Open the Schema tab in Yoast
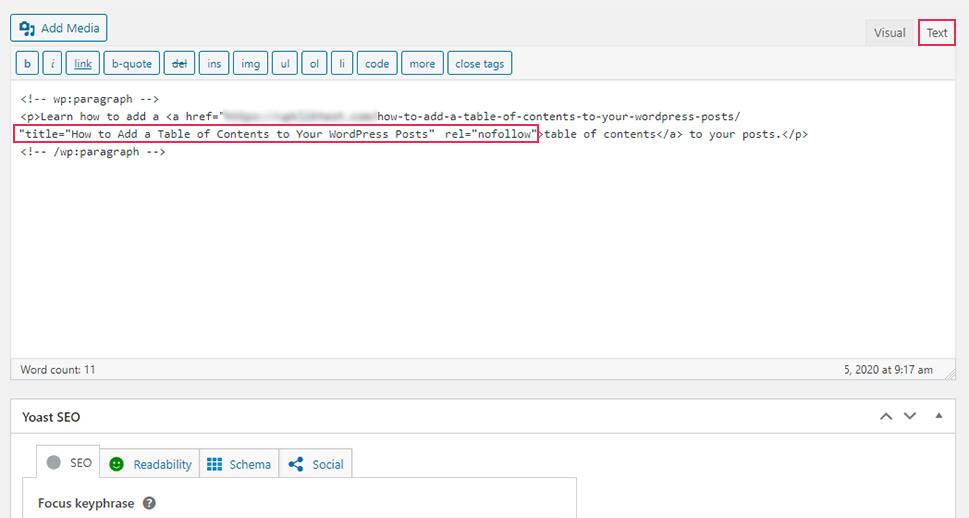 pyautogui.click(x=239, y=464)
